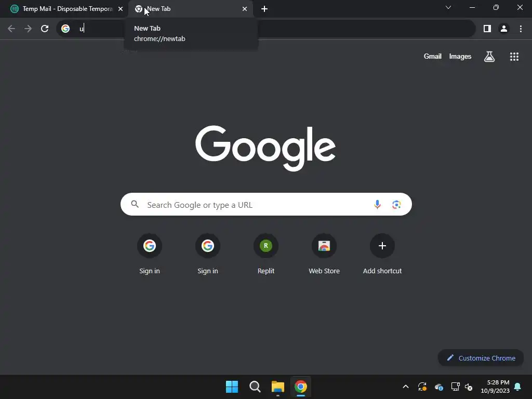This screenshot has height=399, width=532.
Task: Open Gmail link
Action: pyautogui.click(x=433, y=56)
